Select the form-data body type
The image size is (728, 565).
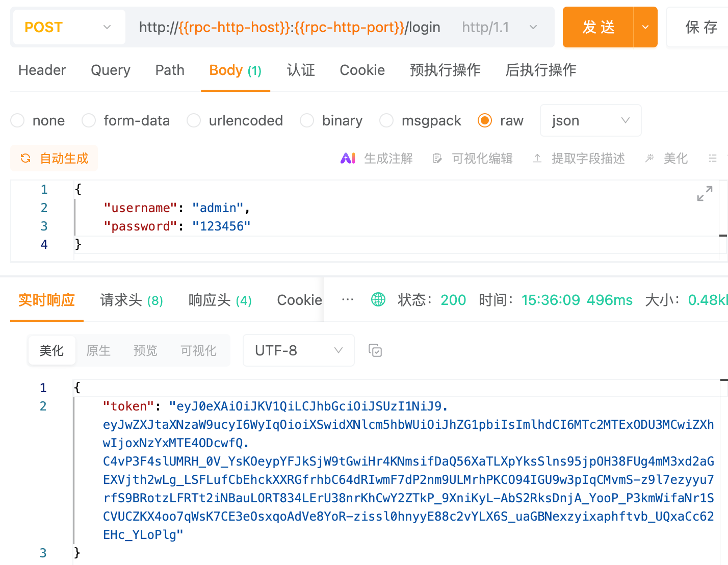coord(89,120)
